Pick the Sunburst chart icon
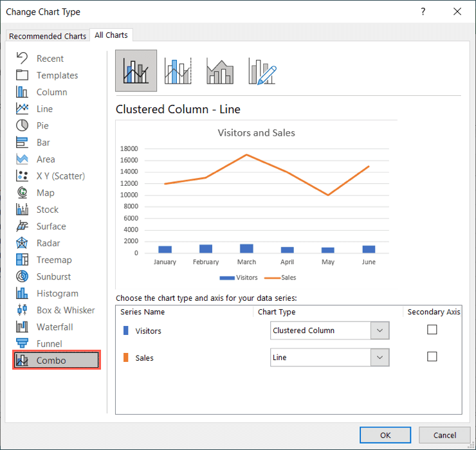476x450 pixels. [22, 276]
